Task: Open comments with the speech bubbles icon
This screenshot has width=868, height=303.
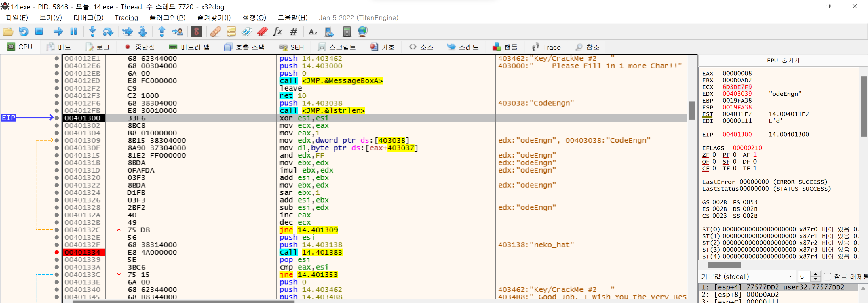Action: point(231,32)
